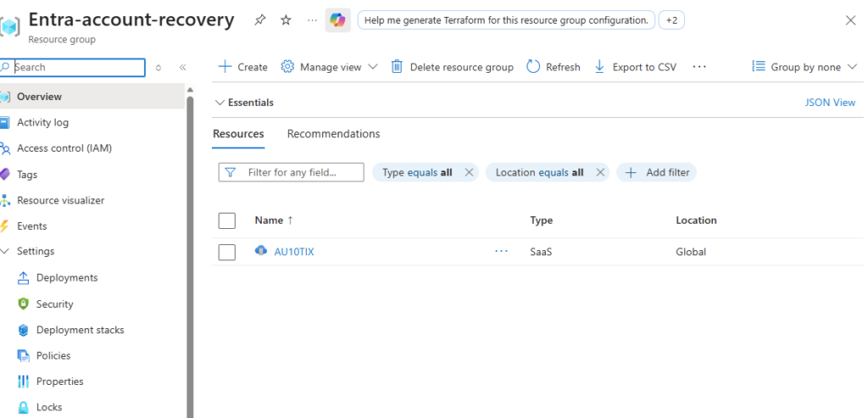Remove the Type equals all filter
The height and width of the screenshot is (418, 868).
[469, 172]
